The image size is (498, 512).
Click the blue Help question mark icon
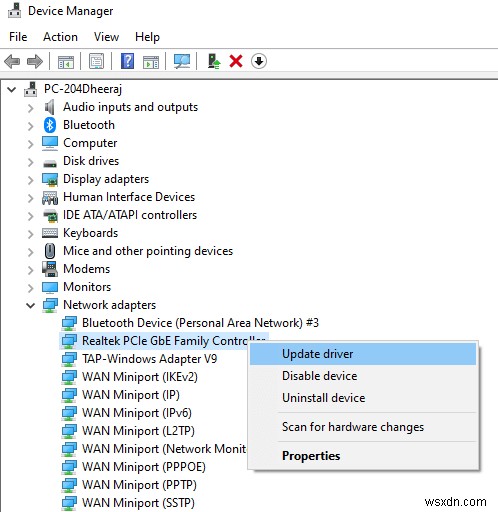(127, 61)
